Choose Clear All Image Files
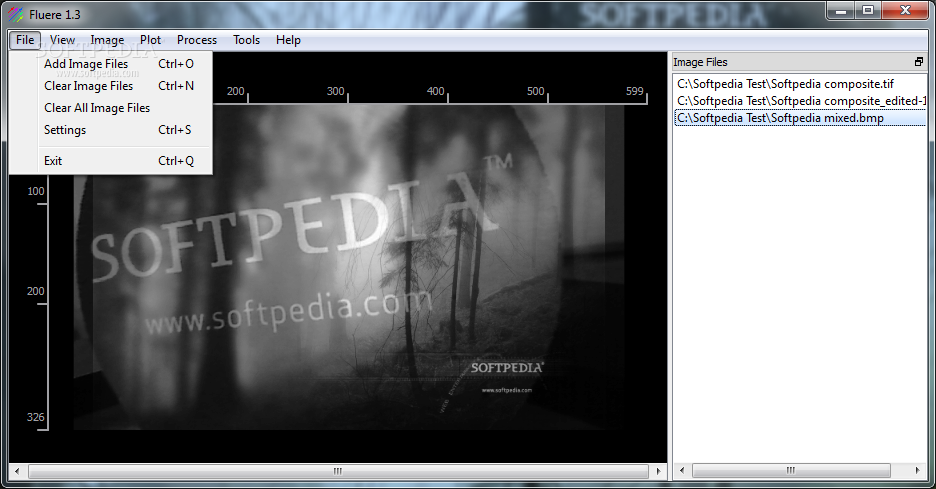The width and height of the screenshot is (936, 489). [x=111, y=108]
